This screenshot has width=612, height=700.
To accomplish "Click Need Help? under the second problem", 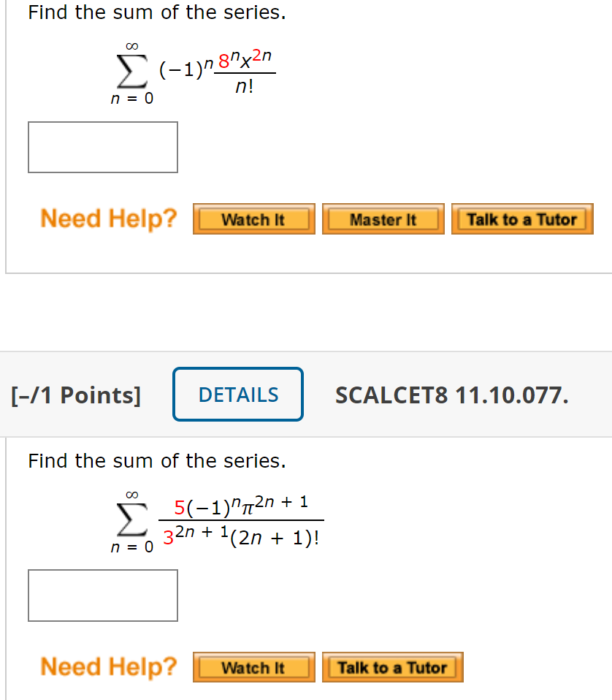I will pos(108,666).
